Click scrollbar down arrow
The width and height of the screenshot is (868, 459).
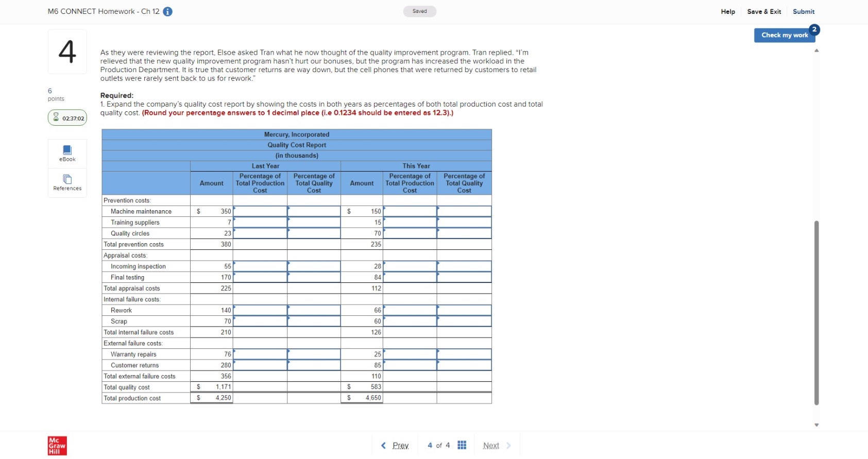[816, 425]
